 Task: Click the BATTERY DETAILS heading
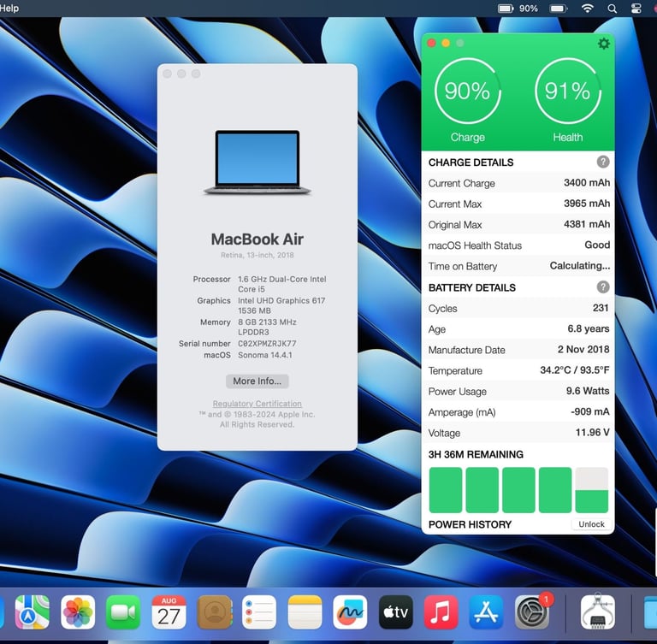(472, 287)
